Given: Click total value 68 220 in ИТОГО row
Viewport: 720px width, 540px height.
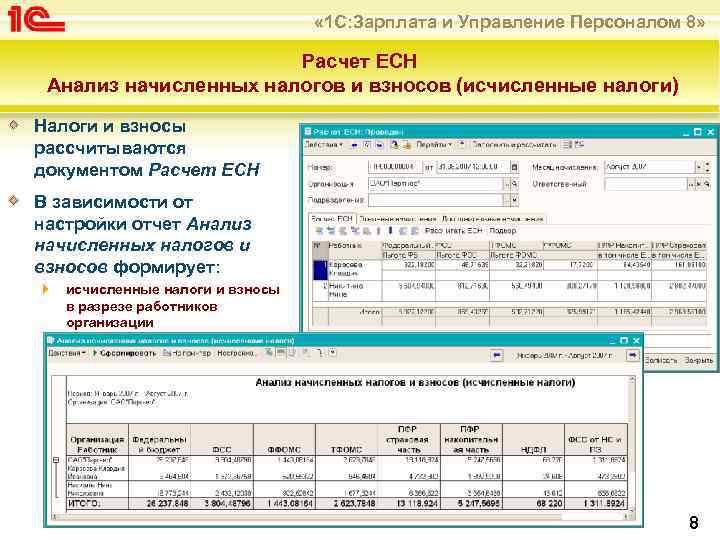Looking at the screenshot, I should (549, 503).
